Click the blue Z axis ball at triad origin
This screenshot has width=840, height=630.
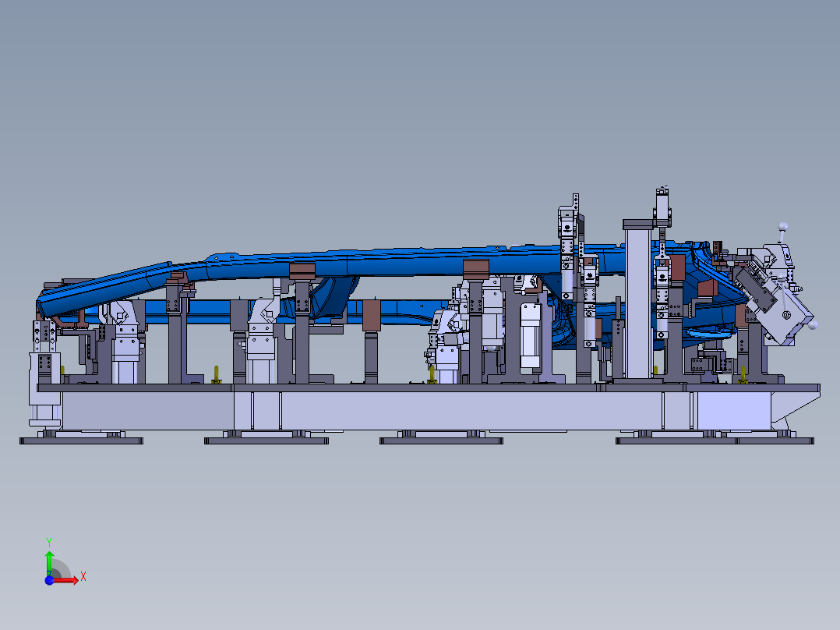[49, 581]
